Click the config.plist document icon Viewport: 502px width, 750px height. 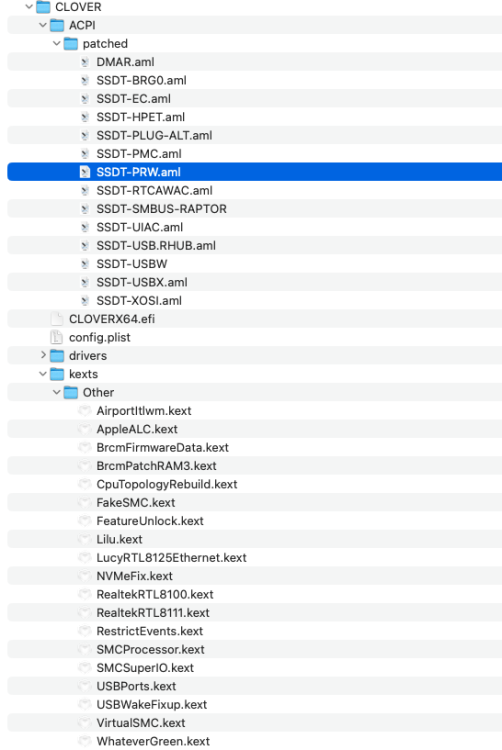click(x=57, y=337)
